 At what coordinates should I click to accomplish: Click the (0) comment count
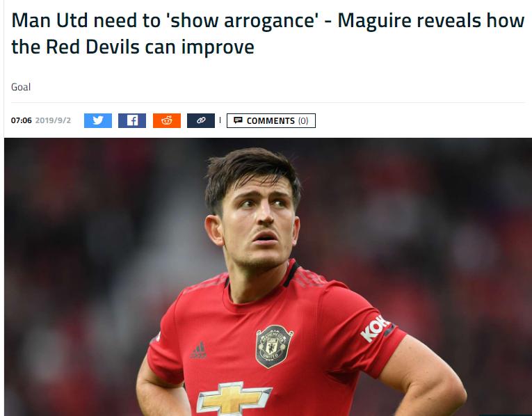[303, 121]
